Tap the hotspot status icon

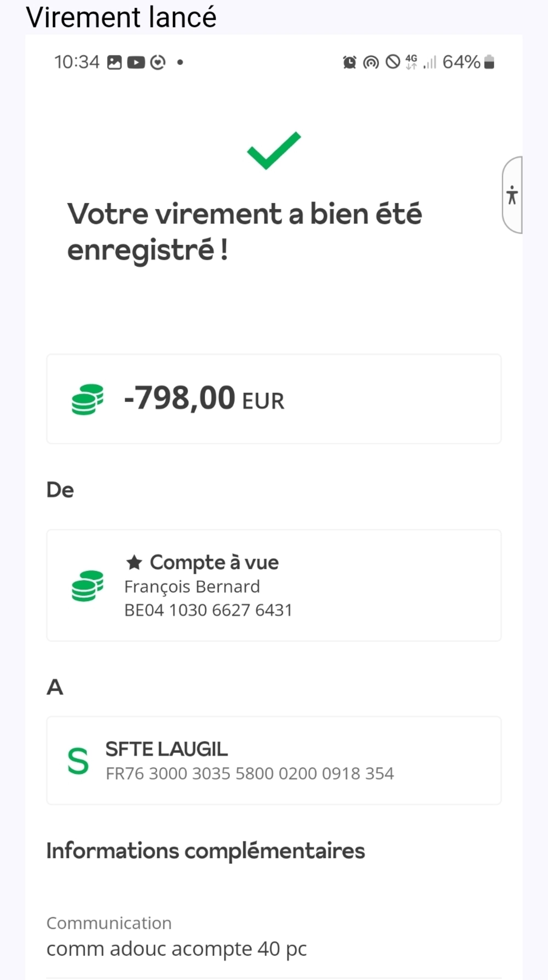[371, 62]
